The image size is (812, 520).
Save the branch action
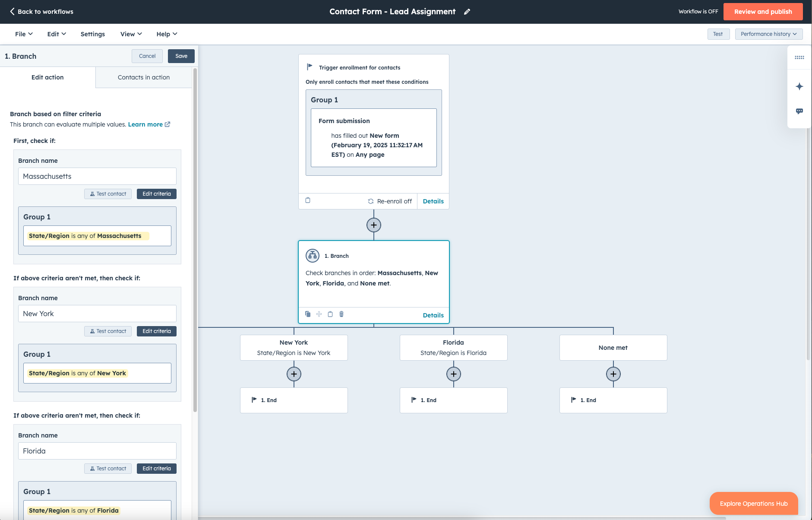coord(181,56)
